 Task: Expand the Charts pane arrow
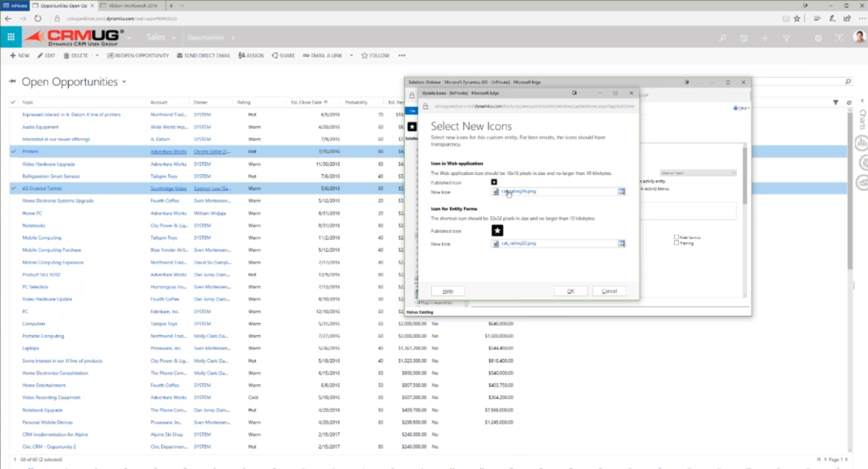[x=862, y=101]
